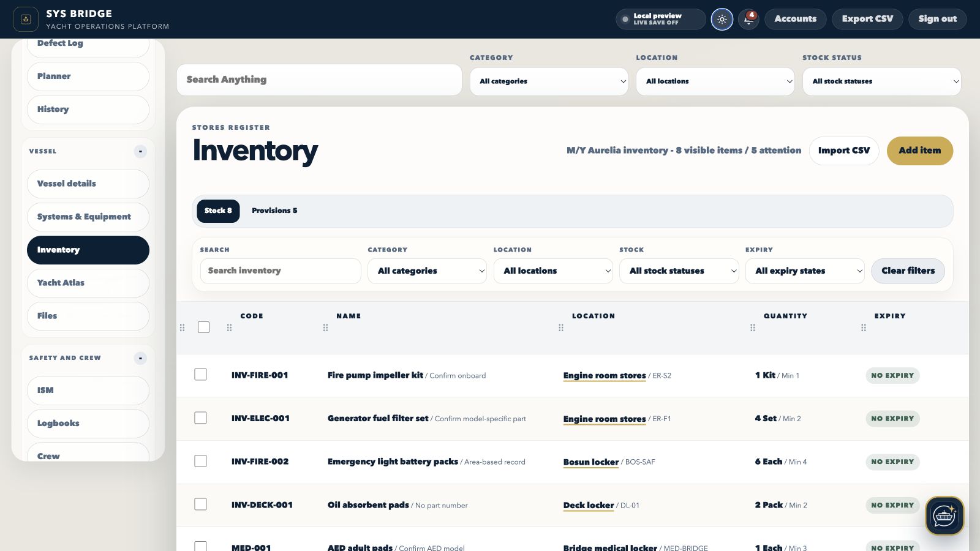Open the inventory Location filter dropdown
980x551 pixels.
pyautogui.click(x=553, y=271)
